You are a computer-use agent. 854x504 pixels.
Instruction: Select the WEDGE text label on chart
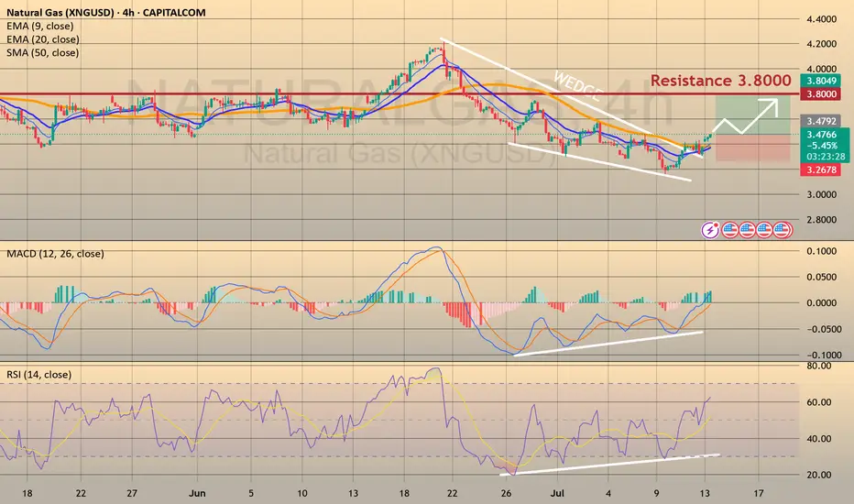click(x=578, y=87)
